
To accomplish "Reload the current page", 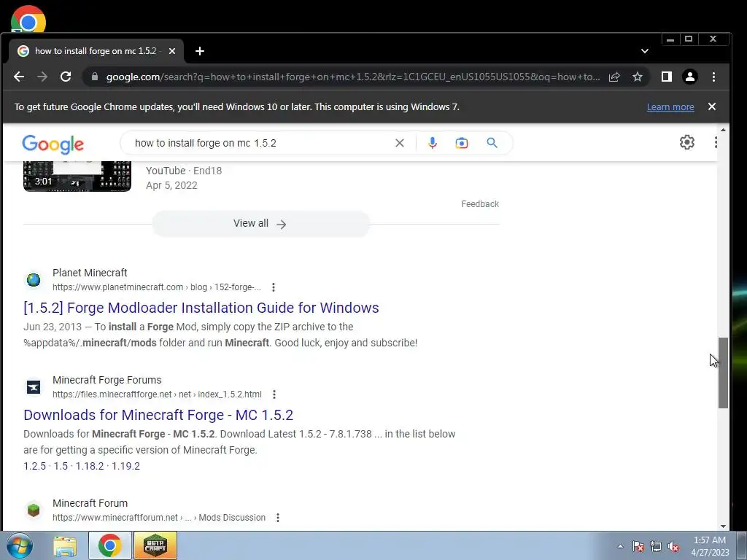I will 66,77.
